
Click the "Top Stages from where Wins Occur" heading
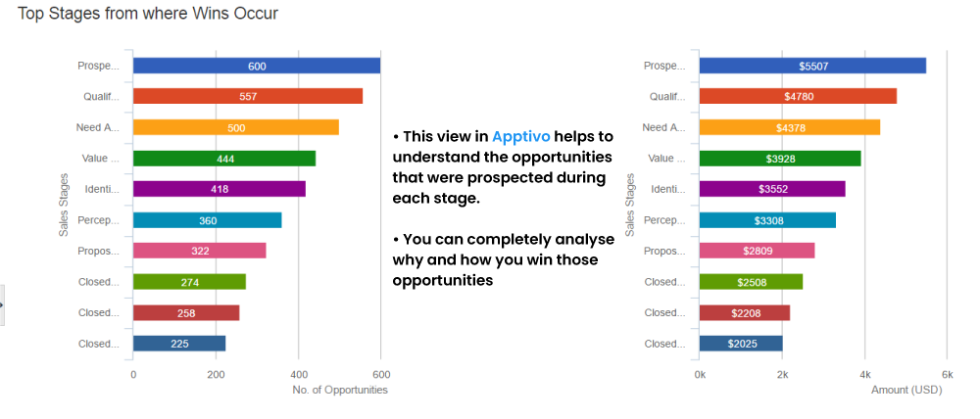pyautogui.click(x=147, y=13)
